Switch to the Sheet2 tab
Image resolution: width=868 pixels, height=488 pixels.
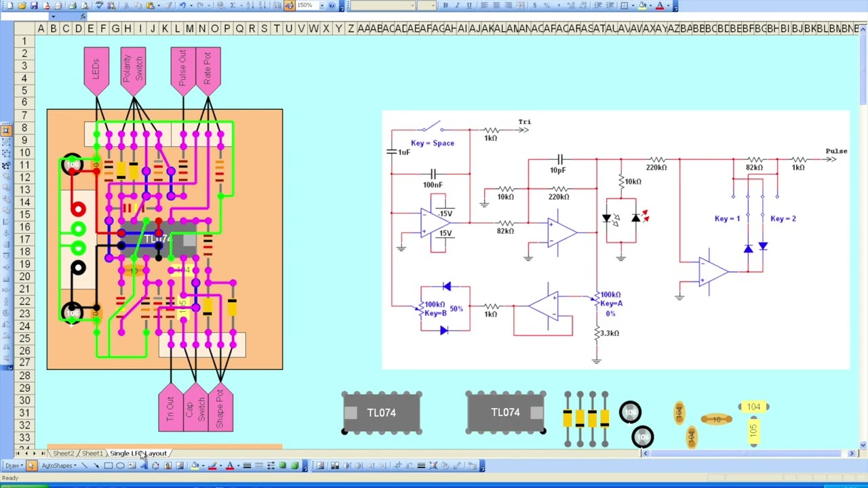pos(63,453)
